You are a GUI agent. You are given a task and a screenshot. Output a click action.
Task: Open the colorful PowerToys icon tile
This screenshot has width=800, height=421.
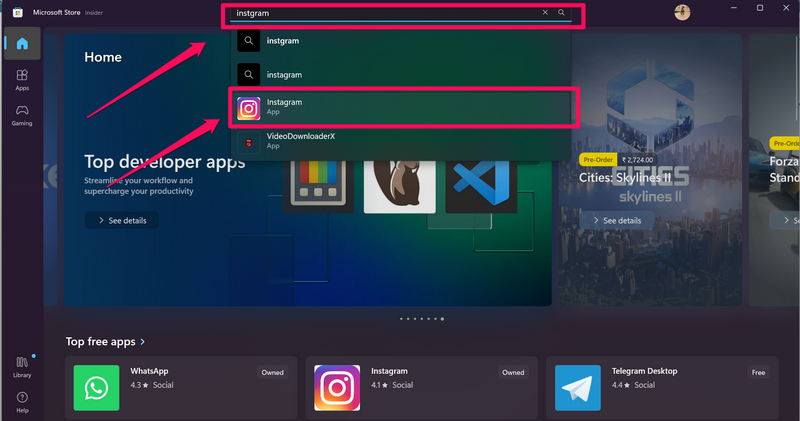318,185
